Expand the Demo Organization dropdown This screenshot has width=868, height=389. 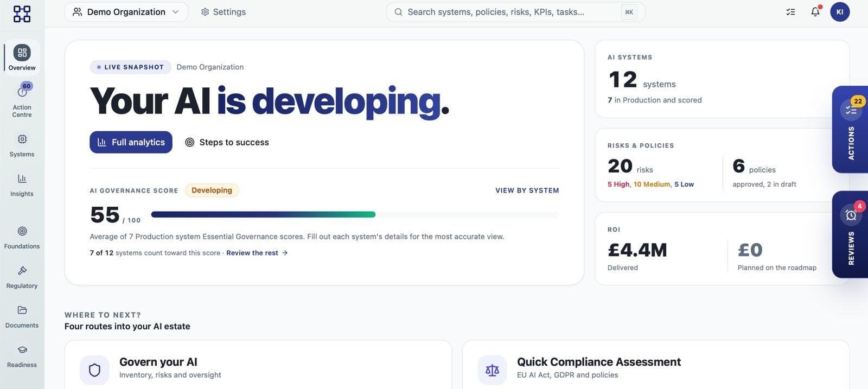[126, 12]
